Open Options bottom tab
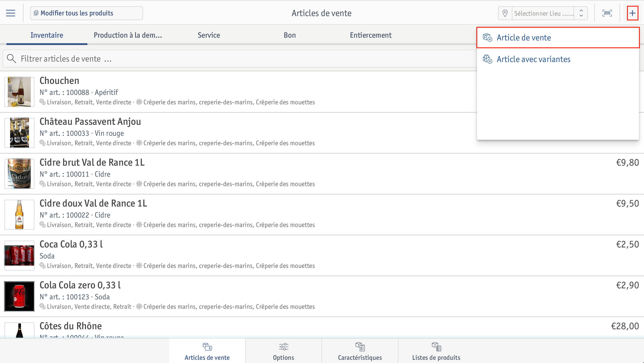The width and height of the screenshot is (644, 363). (284, 351)
